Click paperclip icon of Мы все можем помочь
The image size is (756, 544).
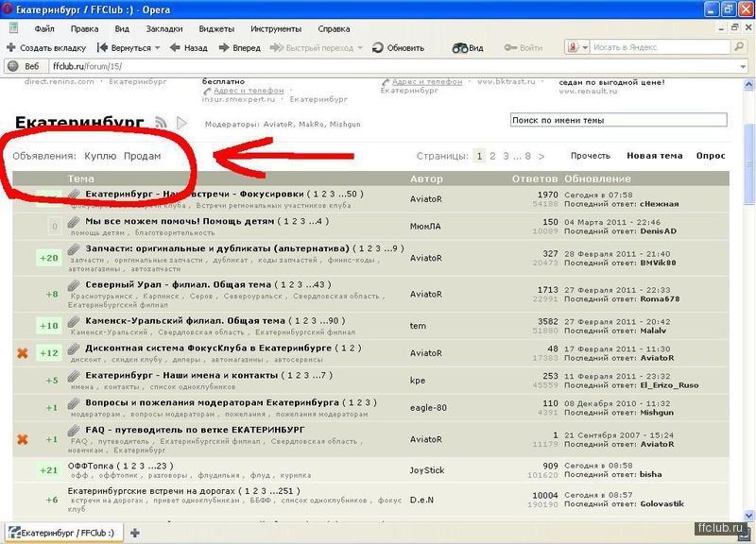[74, 222]
